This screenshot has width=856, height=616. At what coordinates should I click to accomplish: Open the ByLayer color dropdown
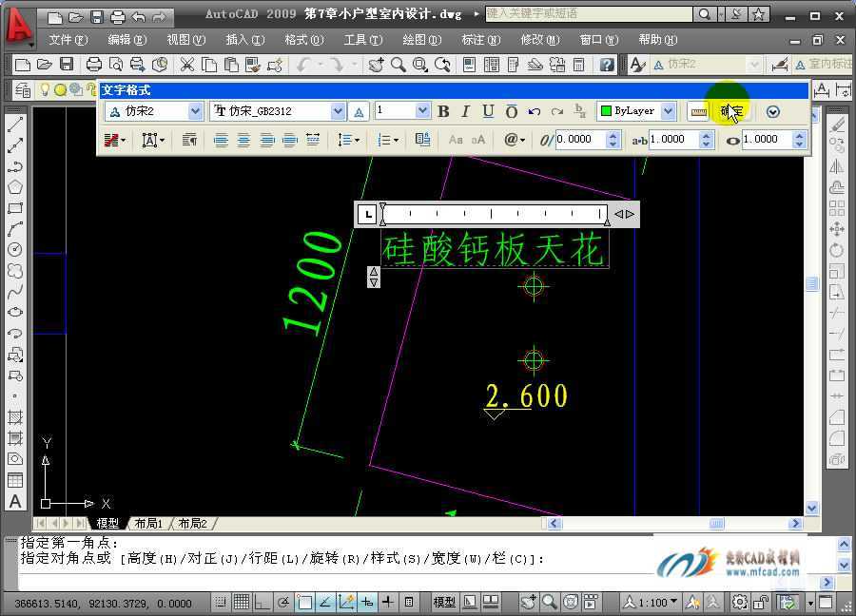pyautogui.click(x=669, y=111)
